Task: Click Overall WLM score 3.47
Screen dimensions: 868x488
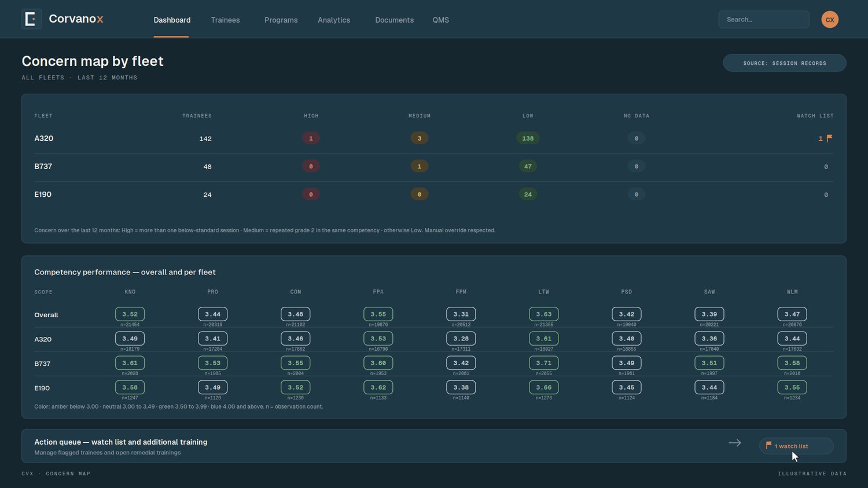Action: click(x=792, y=314)
